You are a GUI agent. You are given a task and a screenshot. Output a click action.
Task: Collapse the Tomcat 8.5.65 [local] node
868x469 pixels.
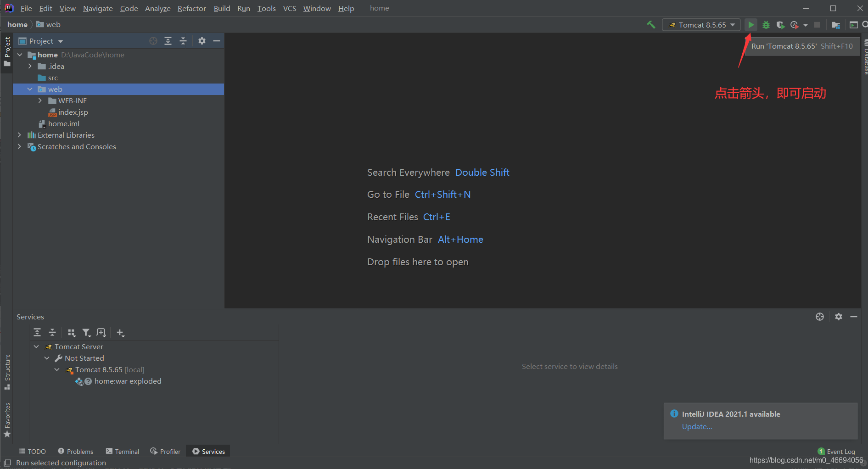pos(57,369)
